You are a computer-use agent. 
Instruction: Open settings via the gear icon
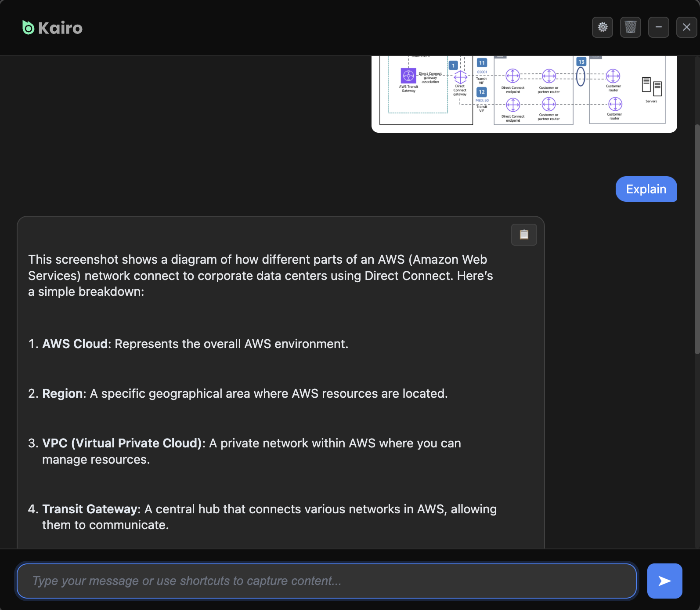(x=603, y=27)
